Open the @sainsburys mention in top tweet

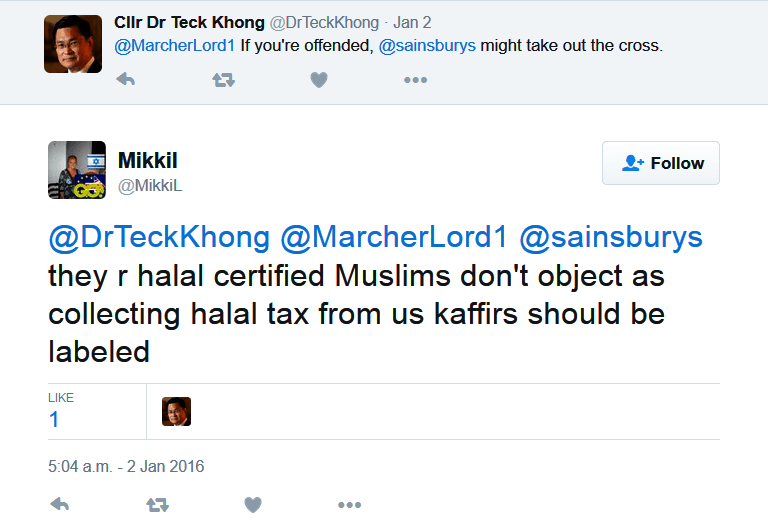coord(427,46)
